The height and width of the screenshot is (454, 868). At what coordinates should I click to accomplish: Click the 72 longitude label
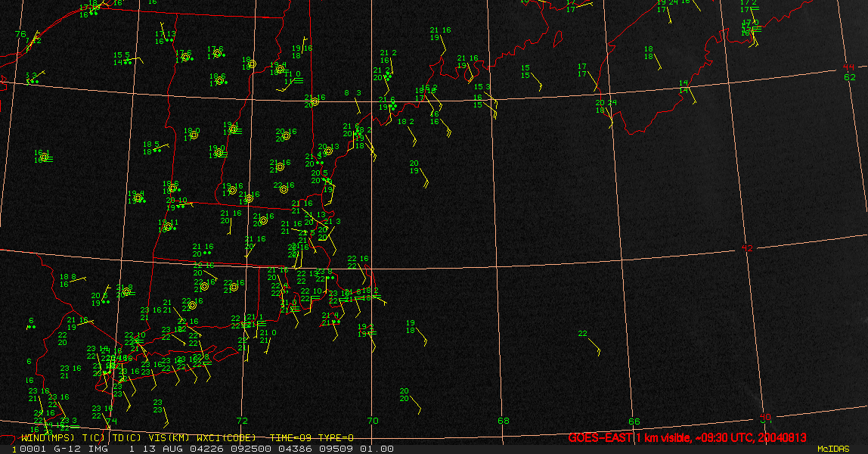[242, 421]
